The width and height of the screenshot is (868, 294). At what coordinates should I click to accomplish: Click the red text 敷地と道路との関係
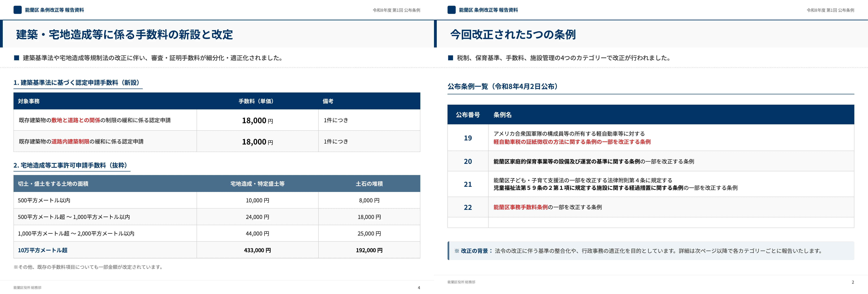tap(76, 120)
